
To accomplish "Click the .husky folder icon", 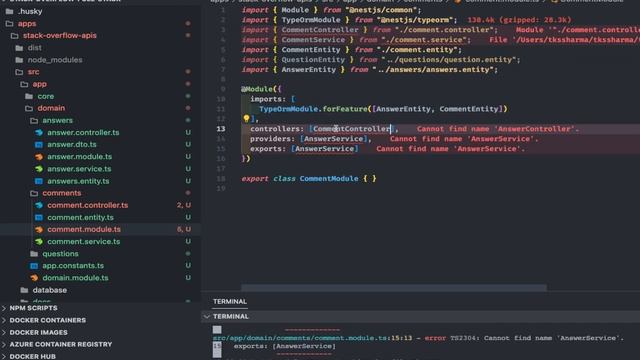I will pos(9,11).
